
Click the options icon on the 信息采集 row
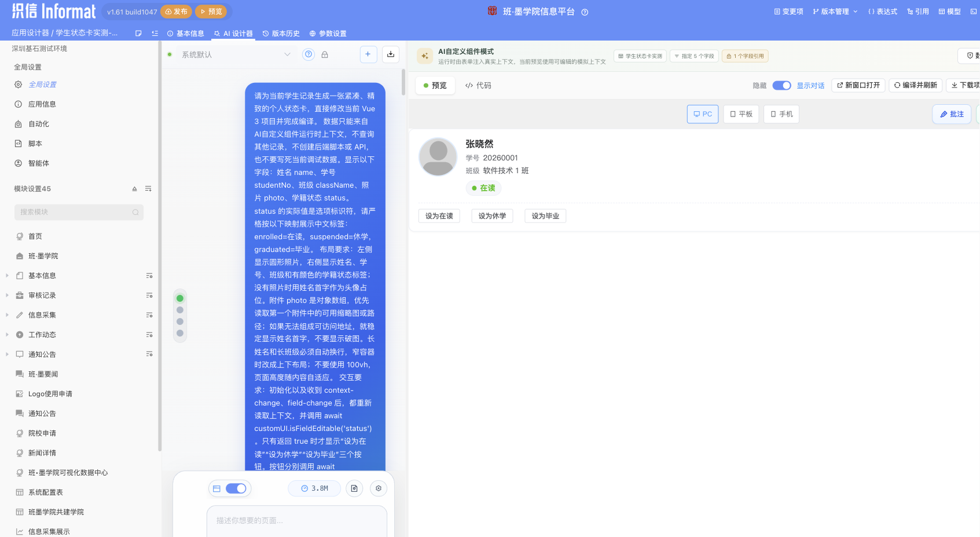[x=149, y=315]
